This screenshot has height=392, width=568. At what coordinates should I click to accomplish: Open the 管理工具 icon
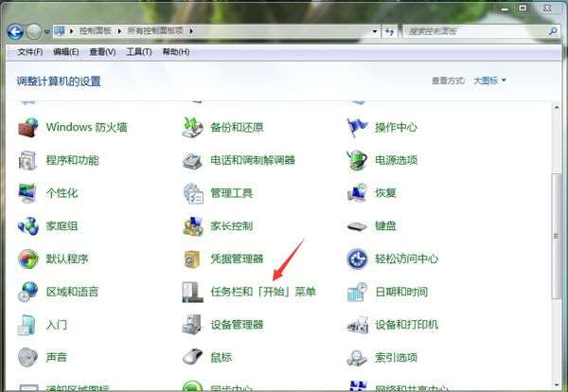(x=193, y=193)
